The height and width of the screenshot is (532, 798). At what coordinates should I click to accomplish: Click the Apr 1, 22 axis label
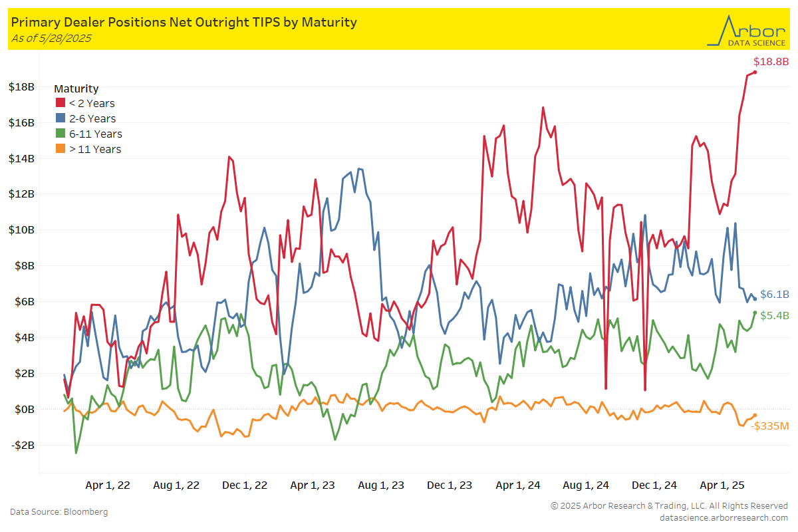(108, 485)
